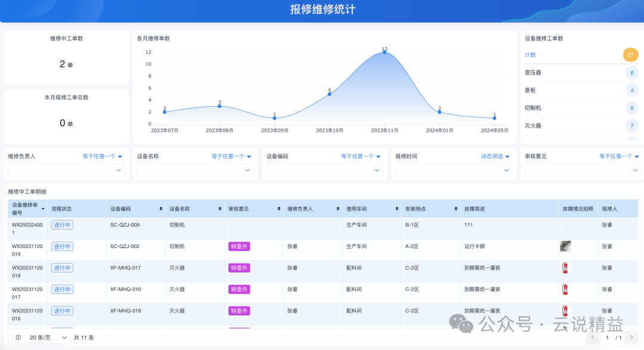
Task: Sort by 审核意见 column sort arrows
Action: click(x=279, y=209)
